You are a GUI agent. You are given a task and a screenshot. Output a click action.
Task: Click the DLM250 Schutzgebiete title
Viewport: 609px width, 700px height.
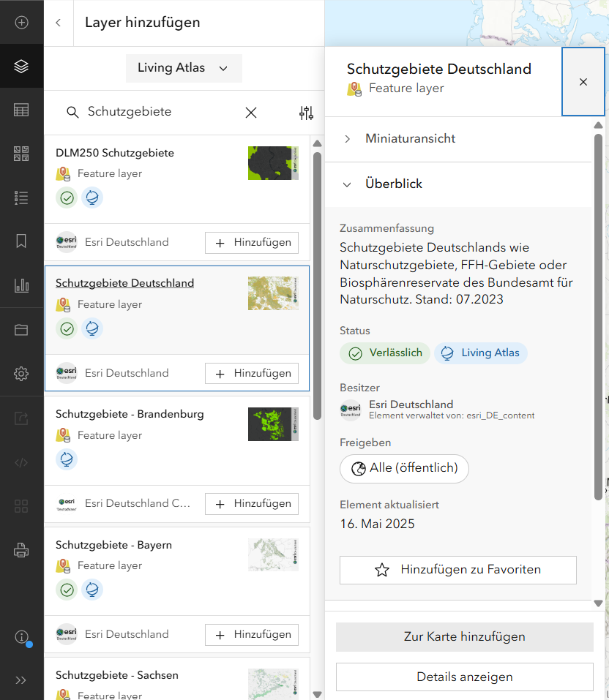115,153
